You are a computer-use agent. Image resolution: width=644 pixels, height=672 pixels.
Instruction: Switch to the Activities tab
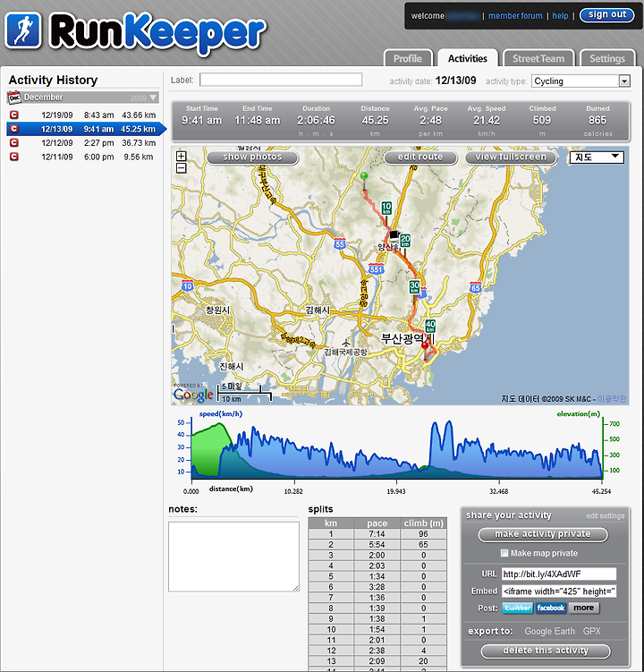tap(468, 58)
